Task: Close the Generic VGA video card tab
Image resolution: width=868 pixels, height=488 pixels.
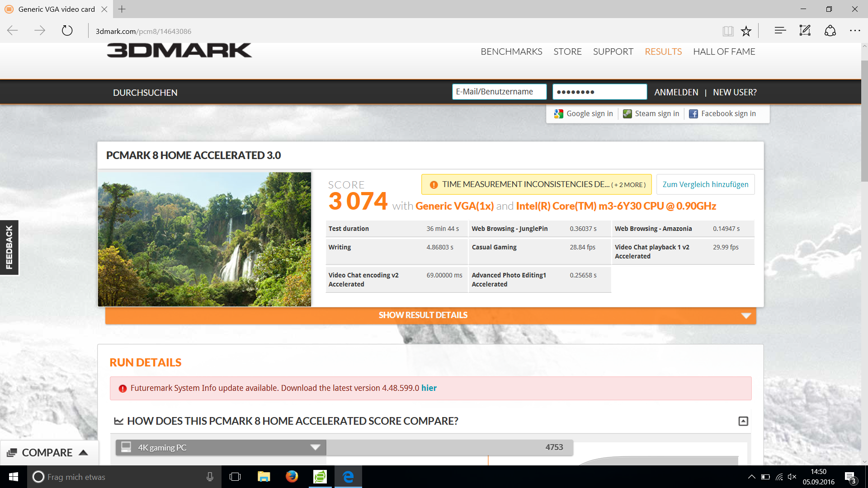Action: pyautogui.click(x=104, y=9)
